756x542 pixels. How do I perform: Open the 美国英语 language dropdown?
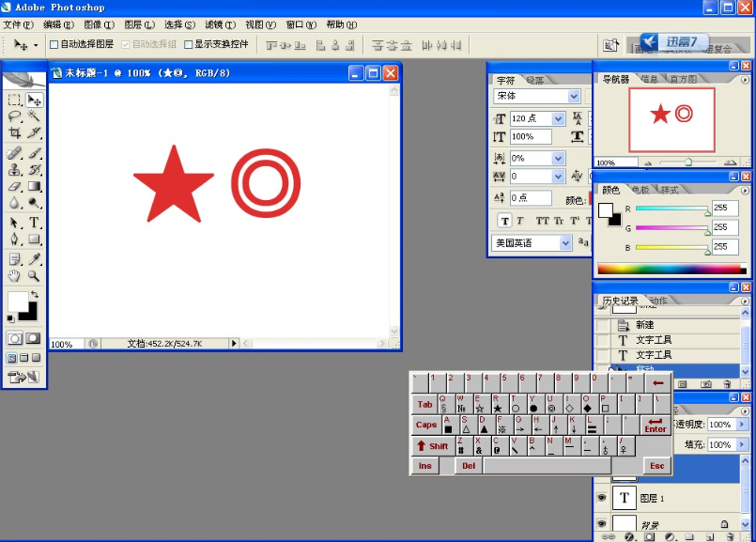565,243
